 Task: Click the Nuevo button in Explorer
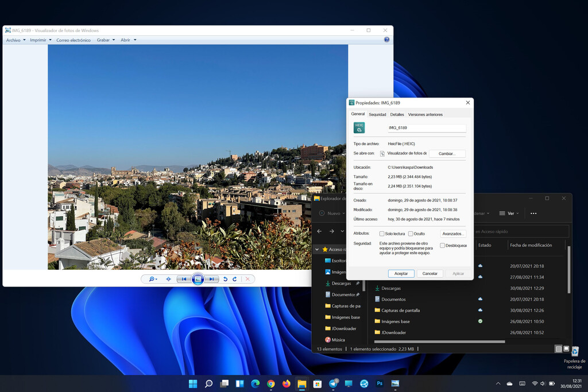[x=332, y=214]
